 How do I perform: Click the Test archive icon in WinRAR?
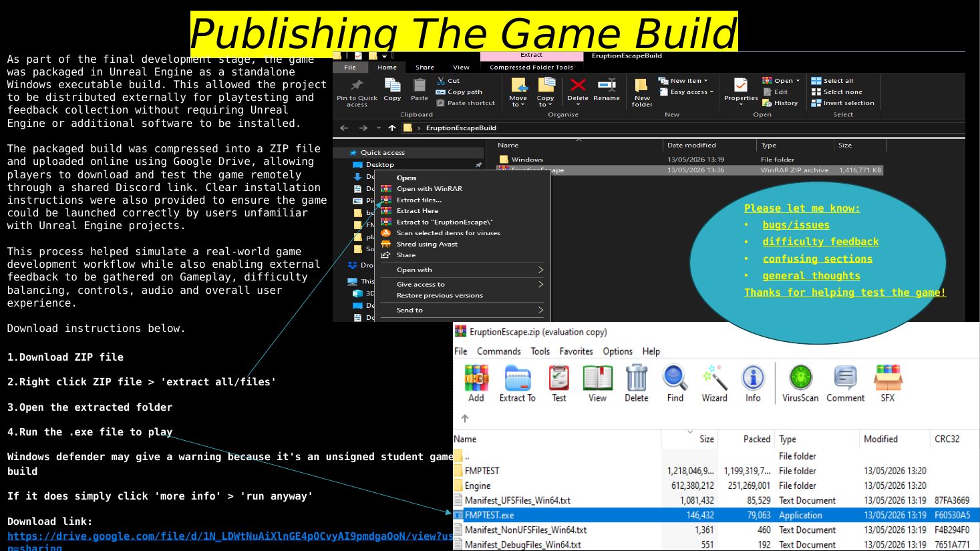click(559, 383)
